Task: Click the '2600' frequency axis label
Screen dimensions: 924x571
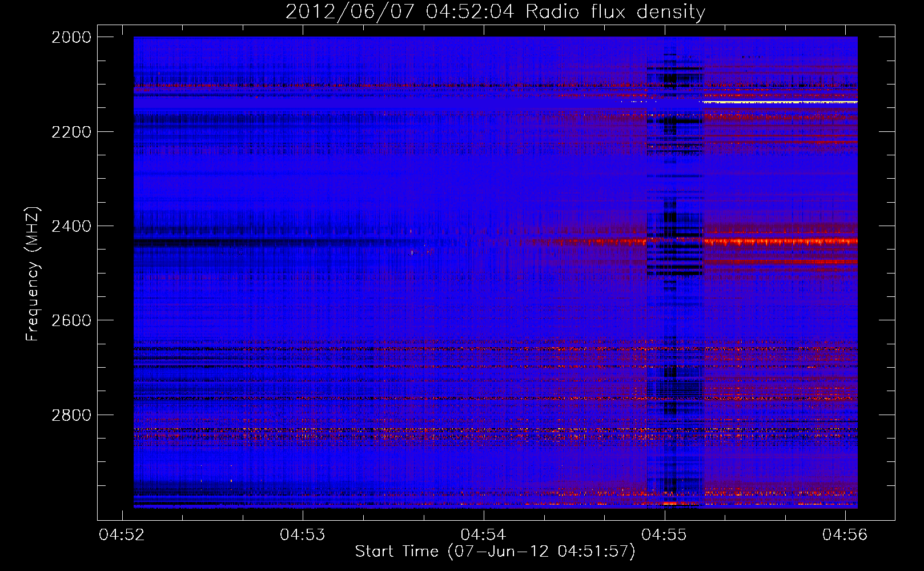Action: [71, 320]
